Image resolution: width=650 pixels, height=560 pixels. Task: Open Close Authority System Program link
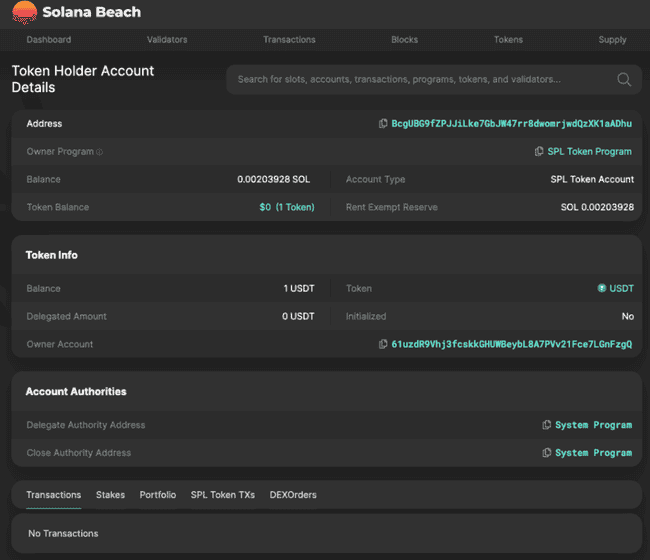[x=594, y=453]
